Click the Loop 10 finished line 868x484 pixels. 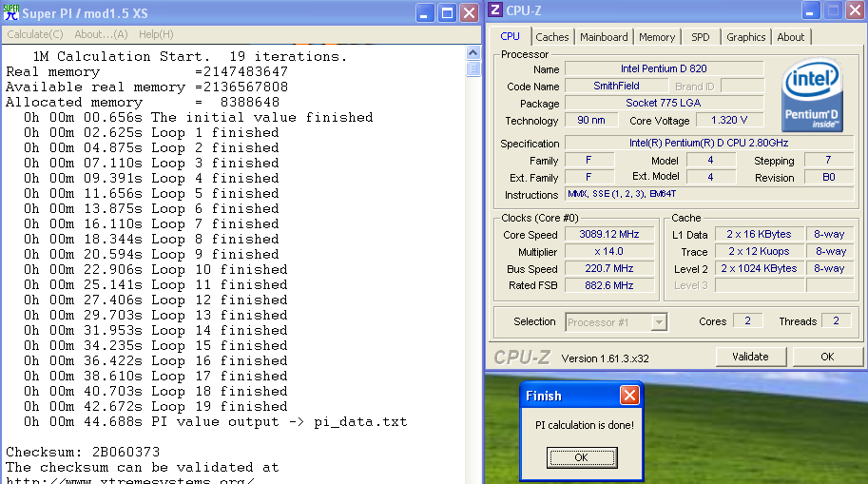tap(156, 270)
